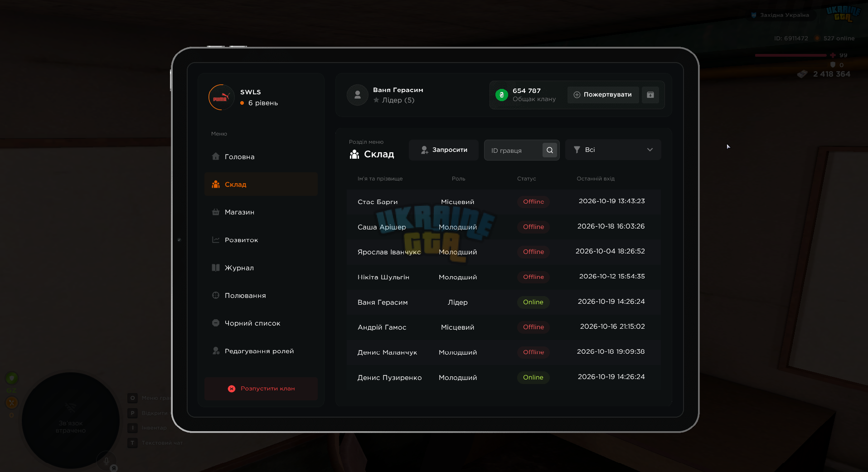Viewport: 868px width, 472px height.
Task: Select member Ваня Герасим in the table
Action: point(504,302)
